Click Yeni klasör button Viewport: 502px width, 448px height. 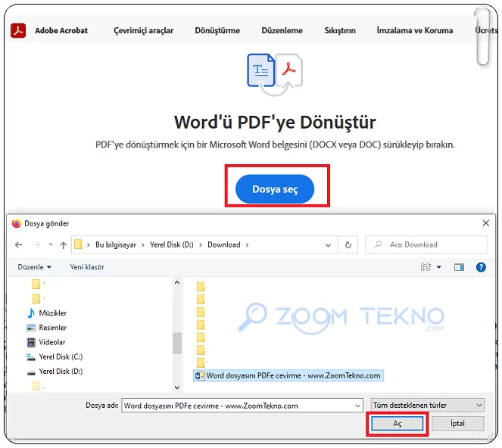87,267
